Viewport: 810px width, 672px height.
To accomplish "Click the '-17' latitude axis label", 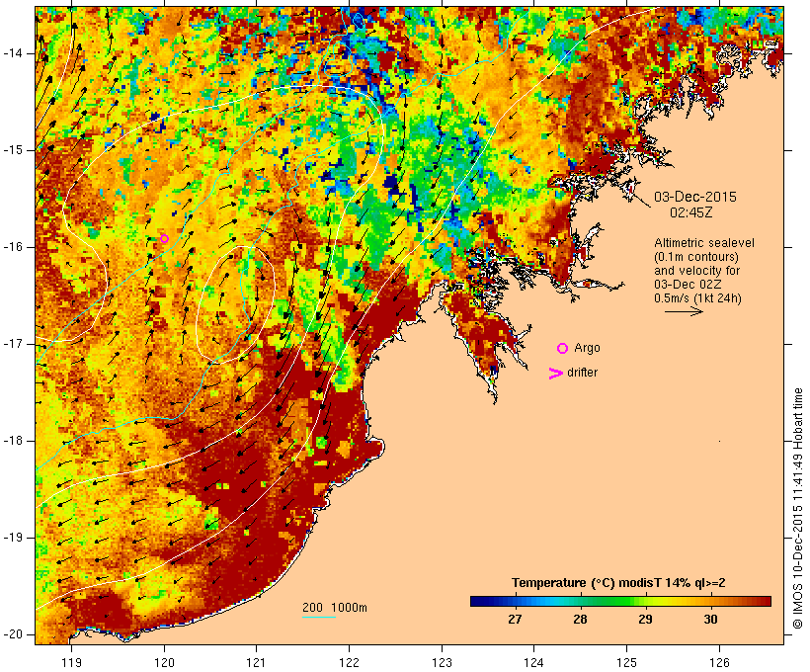I will (12, 344).
